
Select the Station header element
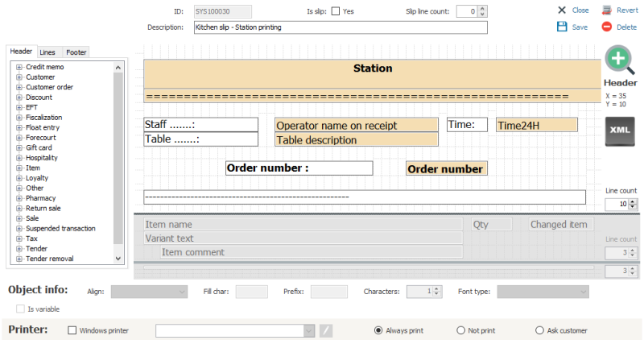click(373, 73)
